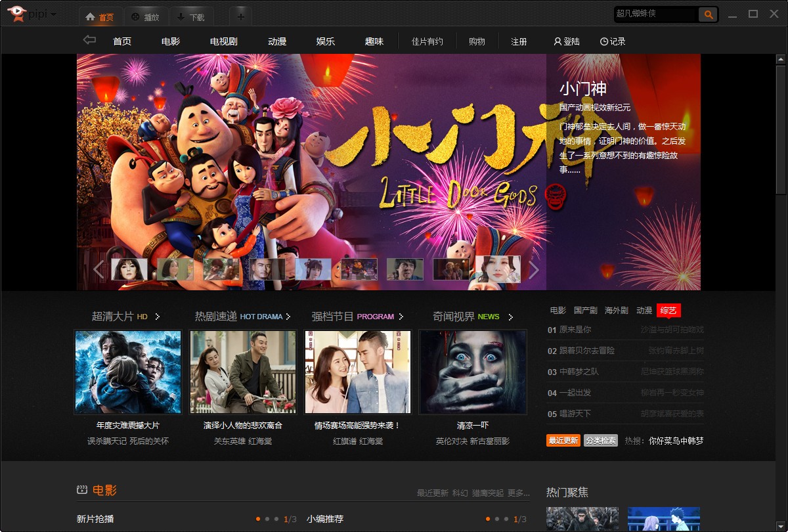Click the back arrow navigation icon
The width and height of the screenshot is (788, 532).
pyautogui.click(x=89, y=40)
